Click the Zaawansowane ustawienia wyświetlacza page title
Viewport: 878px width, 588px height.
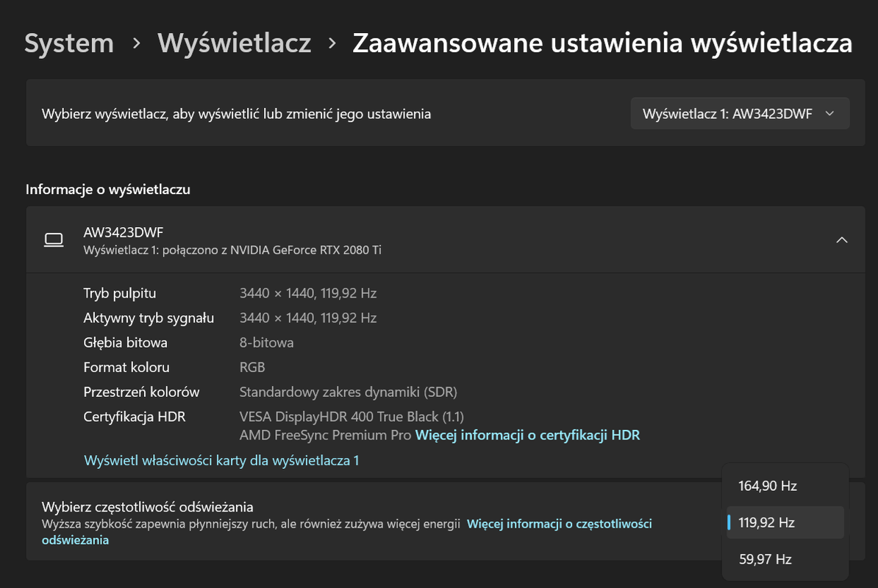point(602,43)
